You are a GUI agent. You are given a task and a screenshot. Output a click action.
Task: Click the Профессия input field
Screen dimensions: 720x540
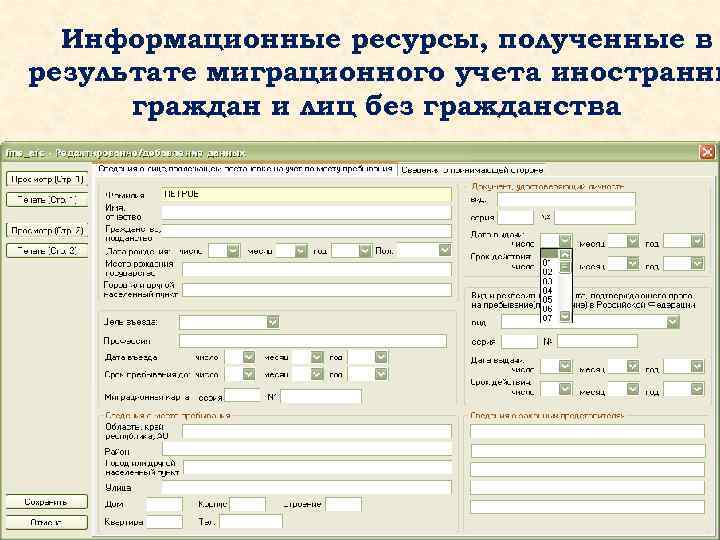313,341
